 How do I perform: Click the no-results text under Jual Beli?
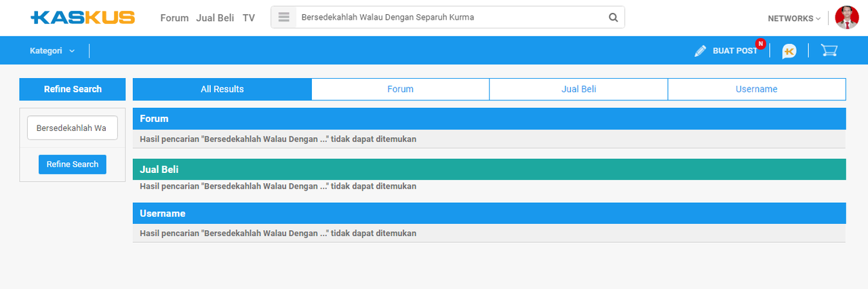pos(278,186)
